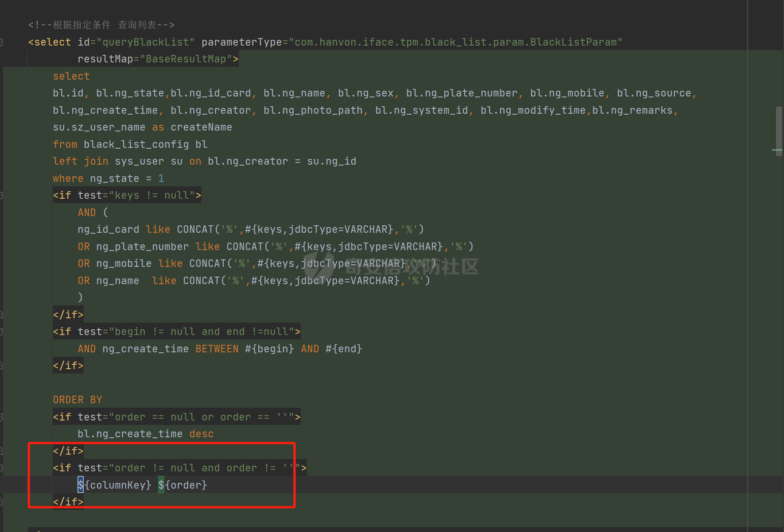The image size is (784, 532).
Task: Click bl.ng_plate_number in the select list
Action: 462,93
